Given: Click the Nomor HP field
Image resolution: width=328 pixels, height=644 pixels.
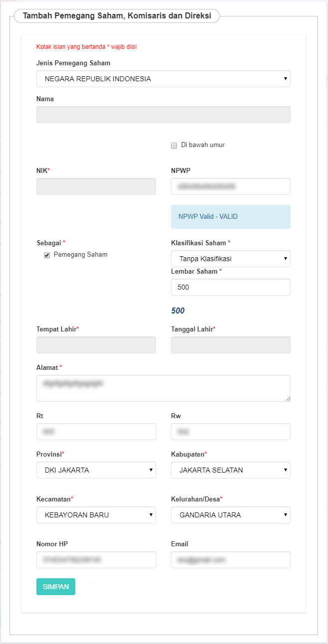Looking at the screenshot, I should pyautogui.click(x=96, y=560).
